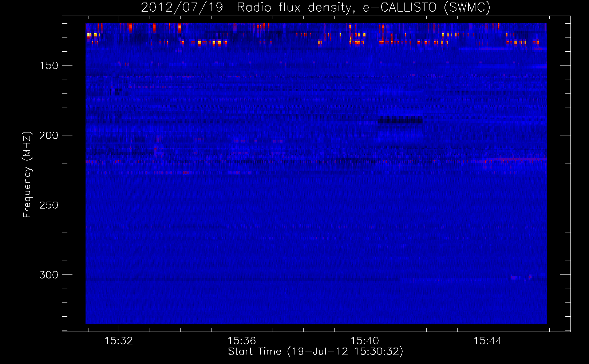The width and height of the screenshot is (589, 364).
Task: Click the 200 frequency tick label
Action: [49, 135]
